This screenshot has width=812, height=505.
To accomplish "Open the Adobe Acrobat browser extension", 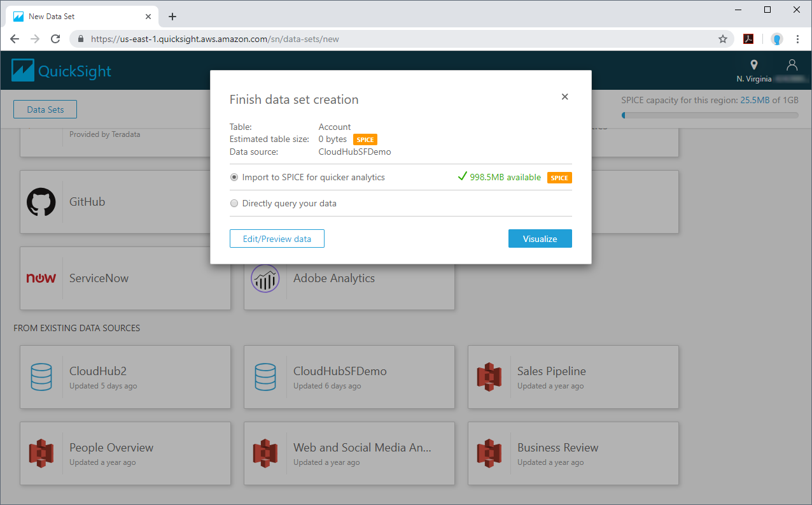I will (748, 39).
